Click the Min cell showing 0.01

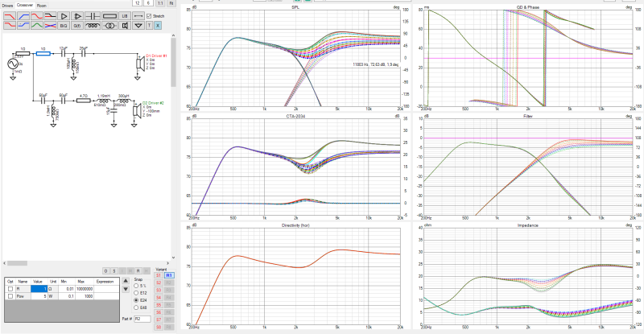(x=66, y=289)
